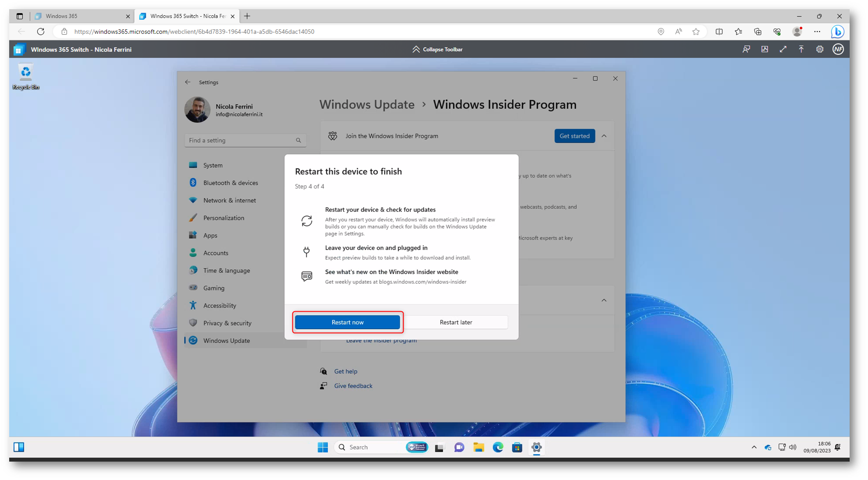The height and width of the screenshot is (480, 868).
Task: Open Gaming settings category
Action: tap(245, 288)
